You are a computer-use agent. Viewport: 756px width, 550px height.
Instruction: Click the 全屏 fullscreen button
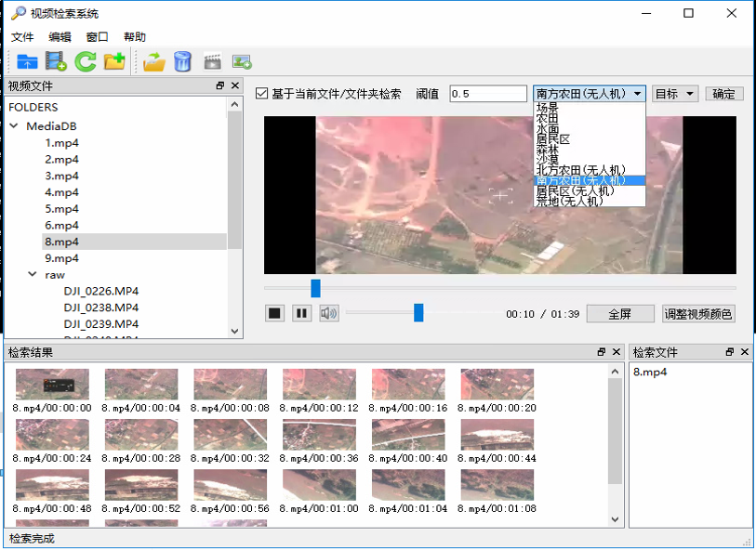[x=619, y=314]
